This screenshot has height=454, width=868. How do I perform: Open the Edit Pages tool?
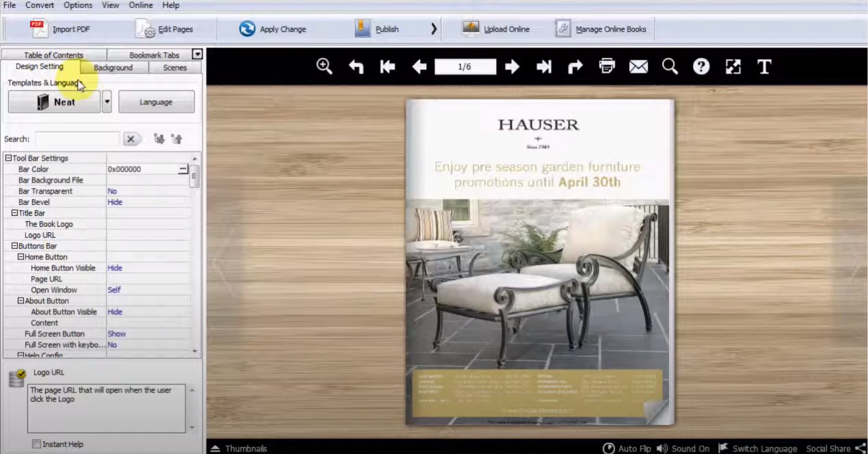pyautogui.click(x=164, y=29)
